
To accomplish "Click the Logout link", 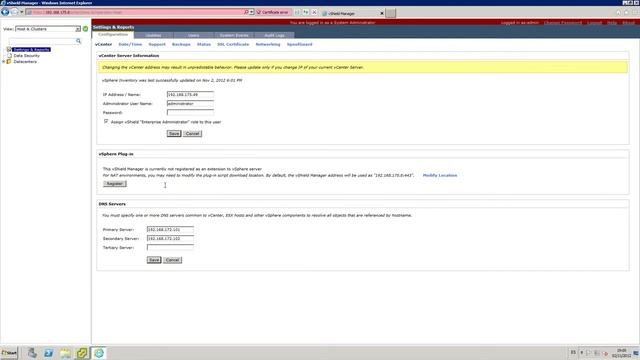I will click(594, 22).
